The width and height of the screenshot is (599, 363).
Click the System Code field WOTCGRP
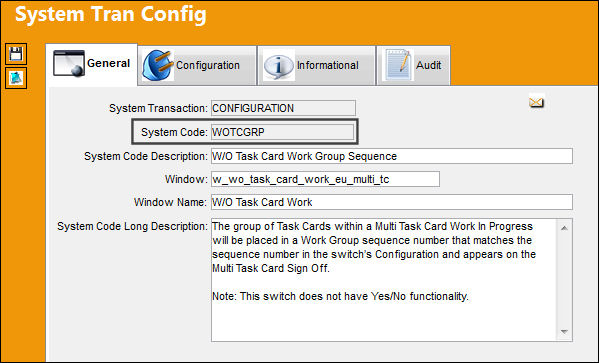[283, 132]
